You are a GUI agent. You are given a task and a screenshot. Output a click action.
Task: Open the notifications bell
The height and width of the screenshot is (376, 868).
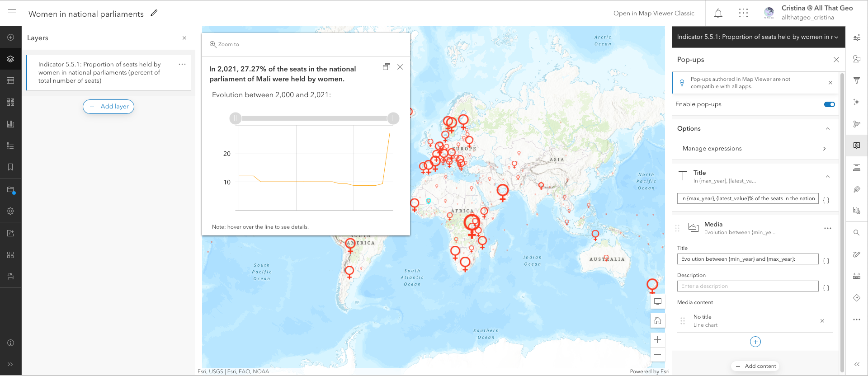point(718,13)
